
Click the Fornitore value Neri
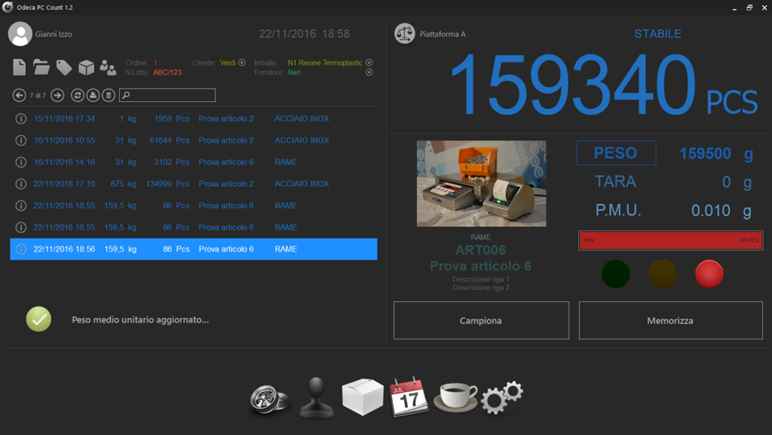[x=294, y=72]
